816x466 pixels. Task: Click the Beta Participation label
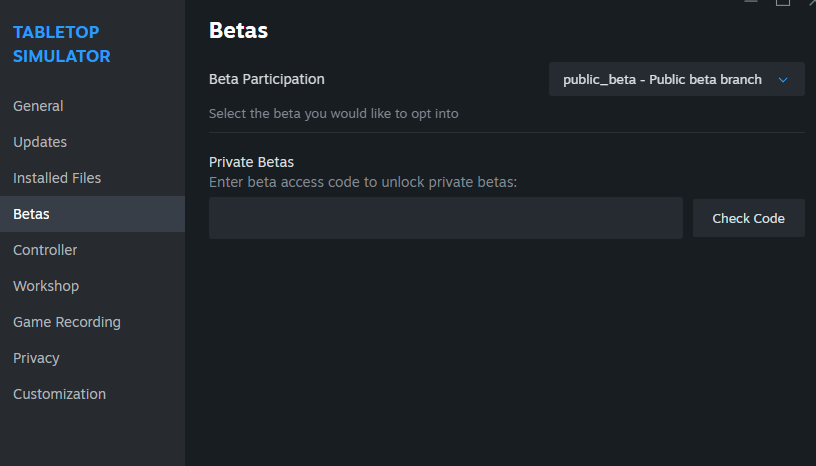pos(266,79)
